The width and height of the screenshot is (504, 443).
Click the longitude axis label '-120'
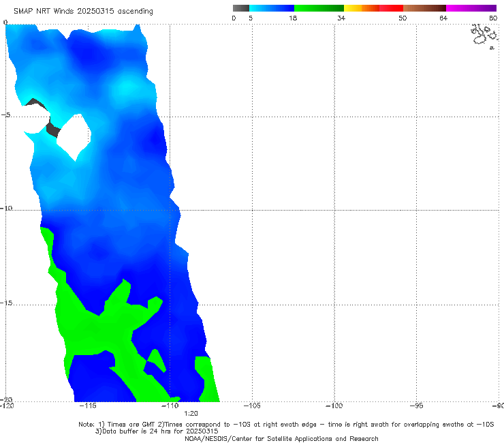click(7, 406)
